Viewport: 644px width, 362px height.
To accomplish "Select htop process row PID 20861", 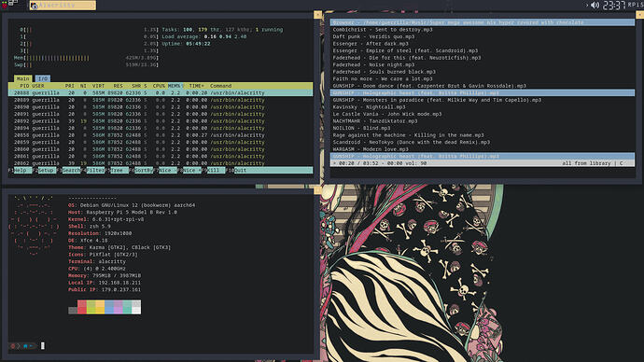I will point(161,156).
